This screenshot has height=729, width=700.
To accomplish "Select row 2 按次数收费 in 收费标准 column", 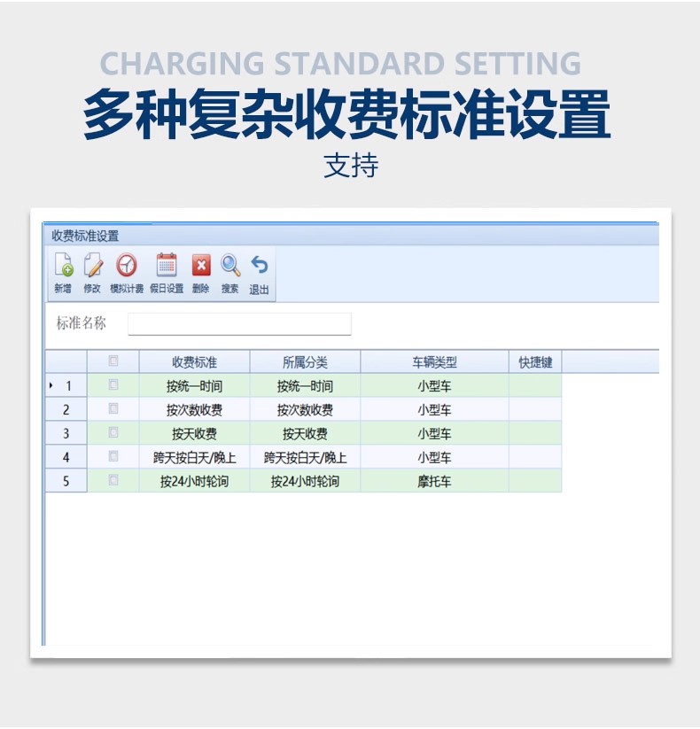I will tap(194, 410).
